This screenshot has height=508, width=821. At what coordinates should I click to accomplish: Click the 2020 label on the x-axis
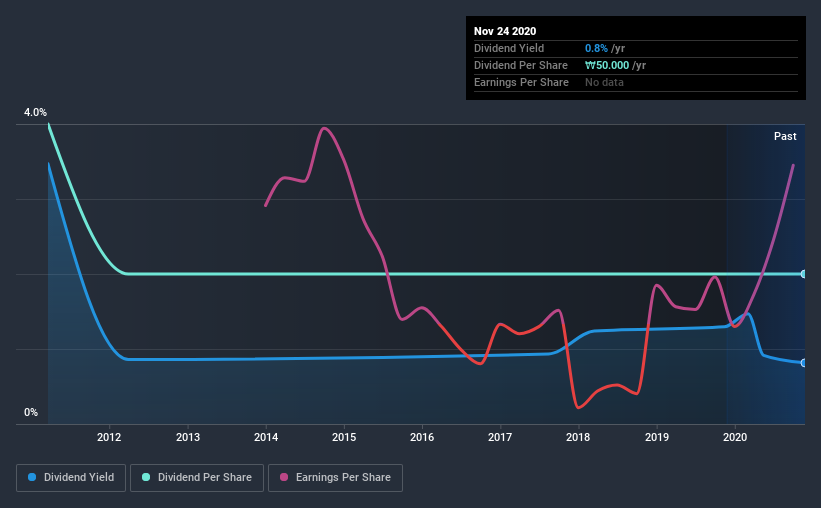735,437
